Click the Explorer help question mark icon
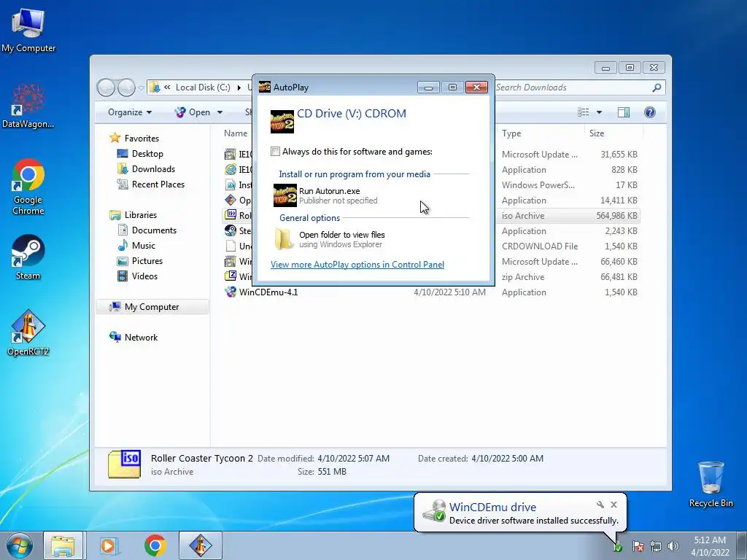Screen dimensions: 747x560 click(649, 112)
